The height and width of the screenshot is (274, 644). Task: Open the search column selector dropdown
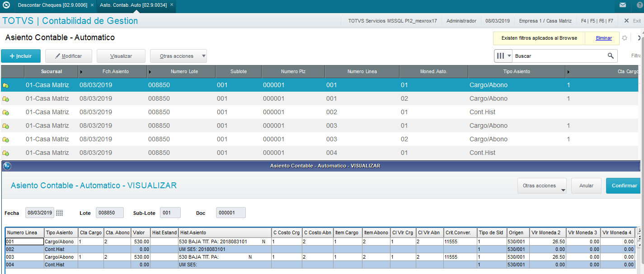pos(504,56)
